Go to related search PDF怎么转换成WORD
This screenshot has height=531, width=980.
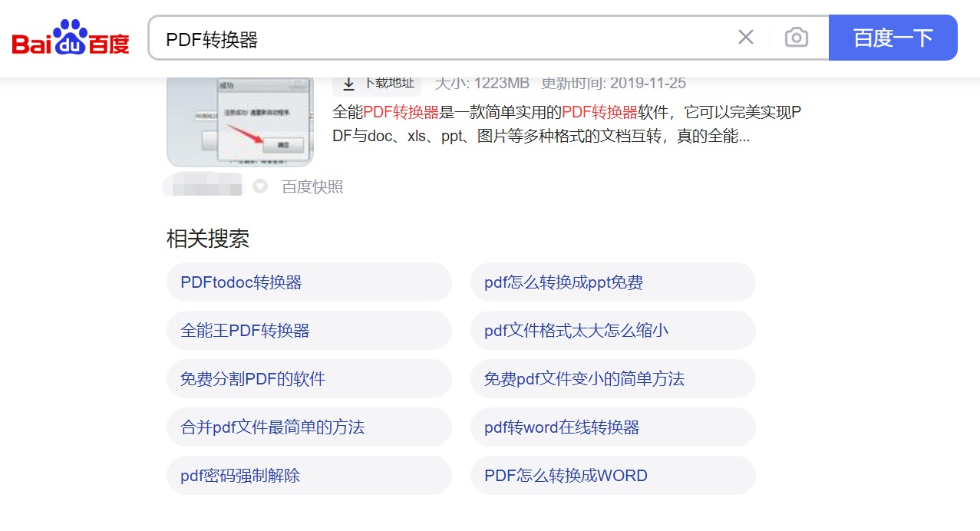click(612, 476)
